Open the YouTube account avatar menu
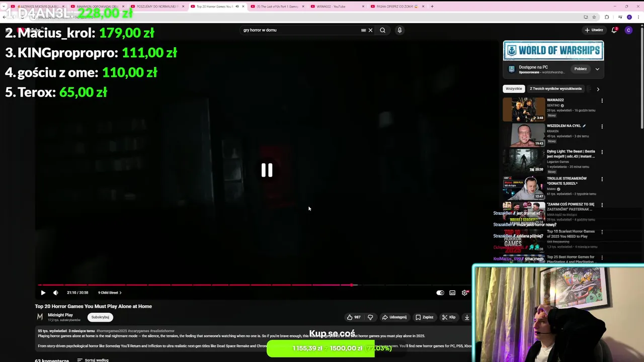This screenshot has height=362, width=644. [x=628, y=30]
